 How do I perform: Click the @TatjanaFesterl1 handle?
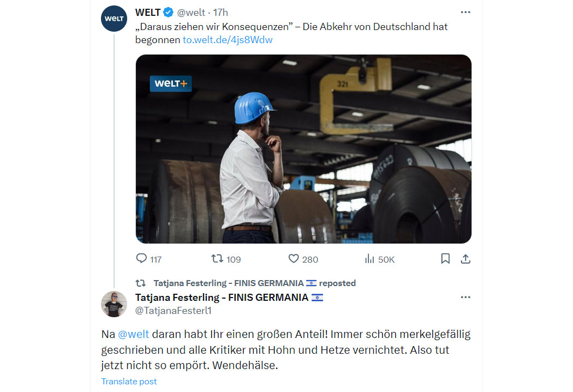(173, 311)
